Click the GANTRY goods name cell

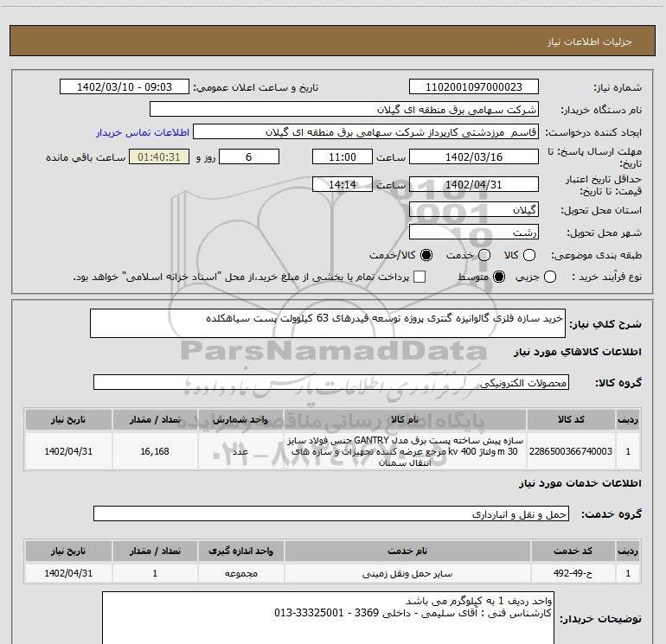pyautogui.click(x=405, y=451)
